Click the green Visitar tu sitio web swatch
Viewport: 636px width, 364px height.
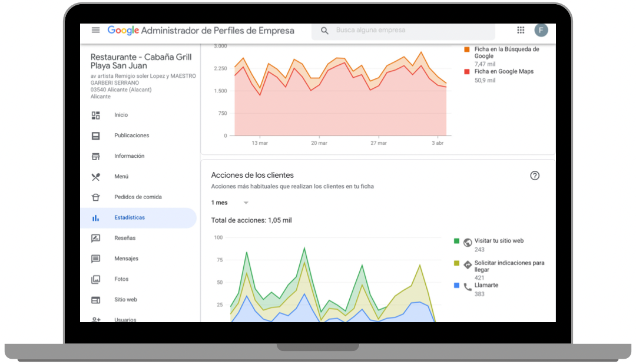click(x=456, y=241)
